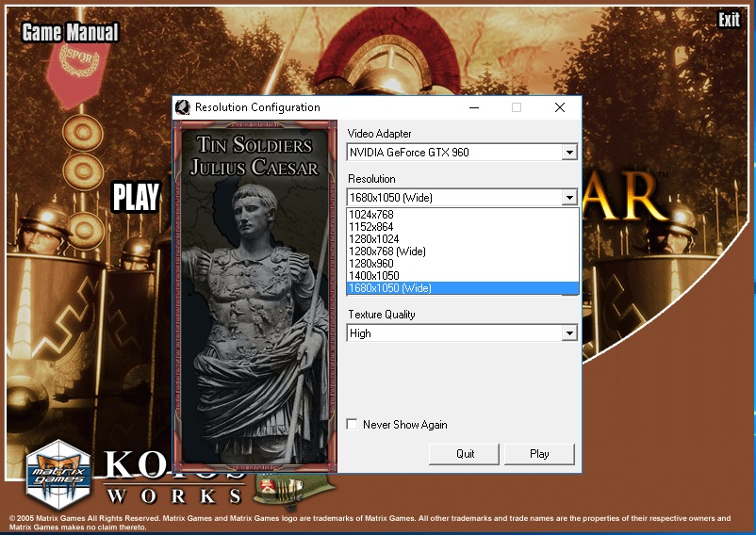
Task: Close the Resolution Configuration dialog
Action: pyautogui.click(x=560, y=107)
